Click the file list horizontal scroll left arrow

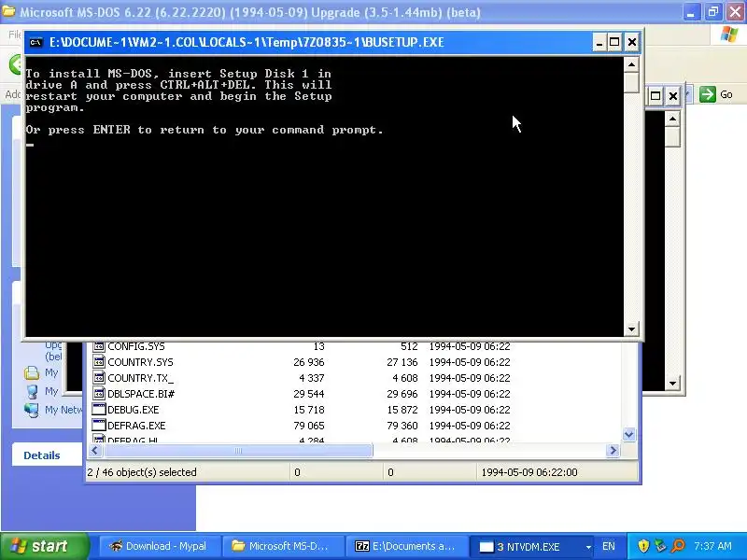pyautogui.click(x=95, y=451)
